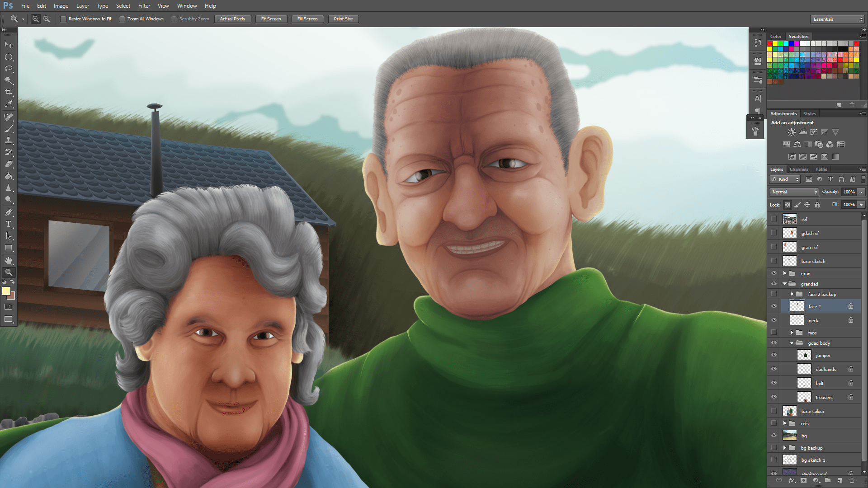
Task: Open the blend mode dropdown showing Normal
Action: click(x=793, y=192)
